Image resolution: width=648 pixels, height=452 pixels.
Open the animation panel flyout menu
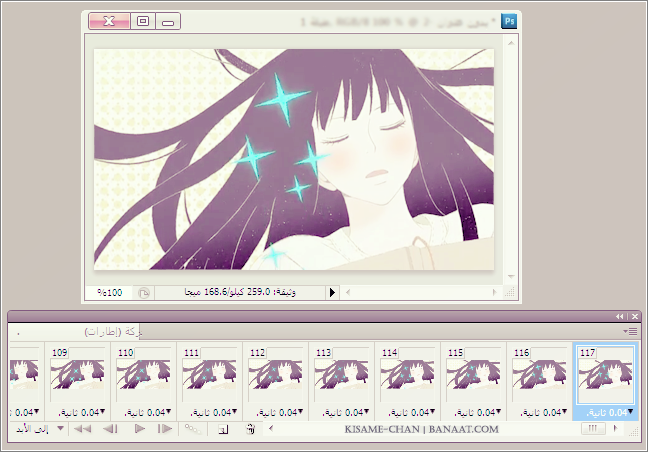click(x=630, y=330)
